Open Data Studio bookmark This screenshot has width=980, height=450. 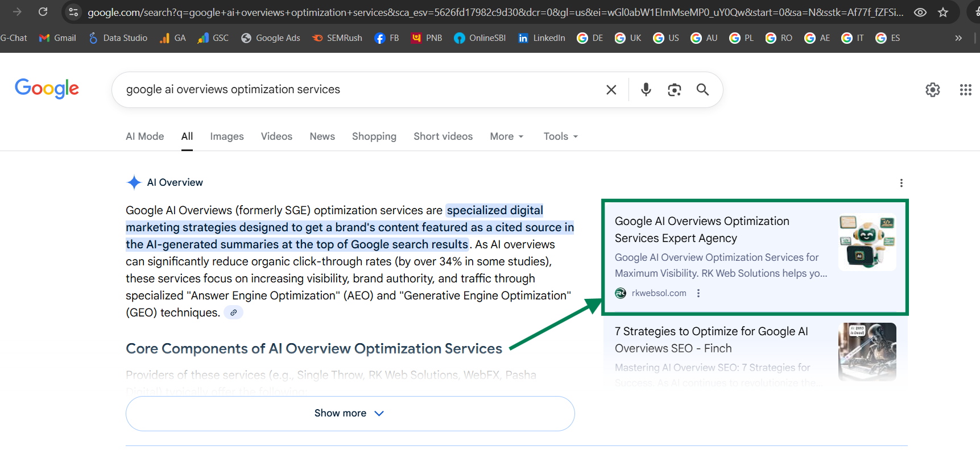click(118, 38)
